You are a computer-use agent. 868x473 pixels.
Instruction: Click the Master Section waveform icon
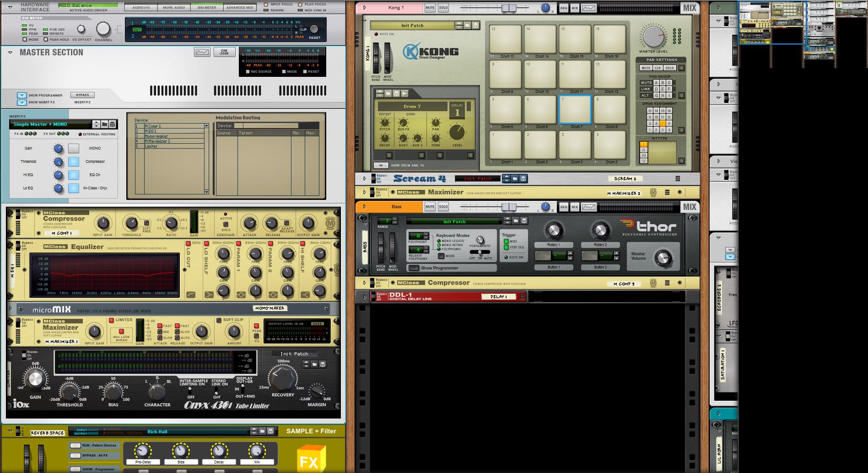click(x=202, y=52)
